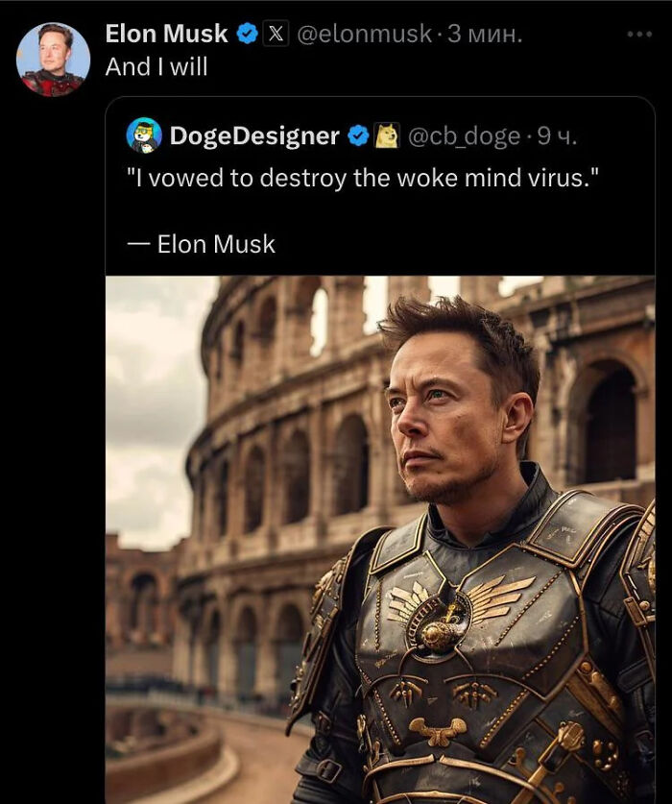Click the DogeDesigner display name

254,136
